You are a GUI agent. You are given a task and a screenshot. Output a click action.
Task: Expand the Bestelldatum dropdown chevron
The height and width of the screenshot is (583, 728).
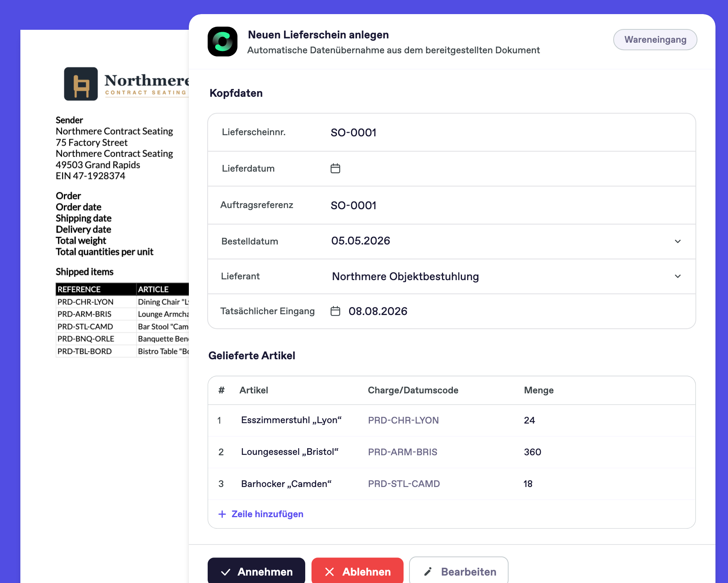tap(678, 241)
